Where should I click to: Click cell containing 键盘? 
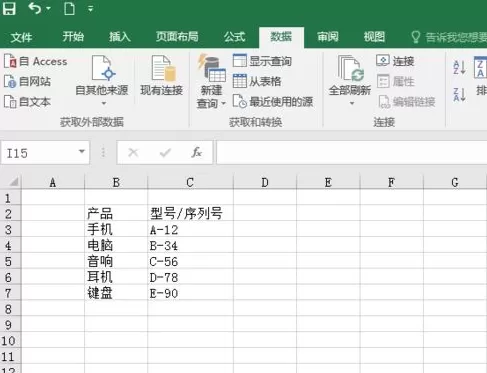(116, 293)
